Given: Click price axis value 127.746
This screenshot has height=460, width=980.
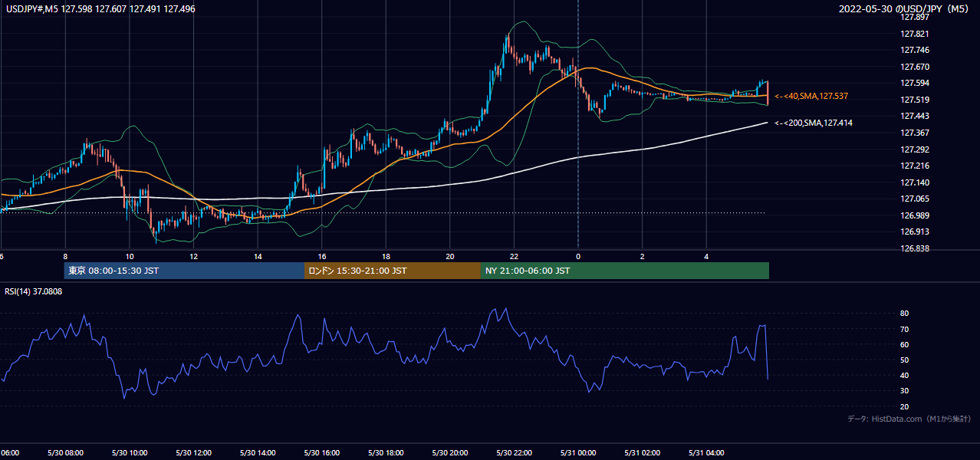Looking at the screenshot, I should pos(913,50).
